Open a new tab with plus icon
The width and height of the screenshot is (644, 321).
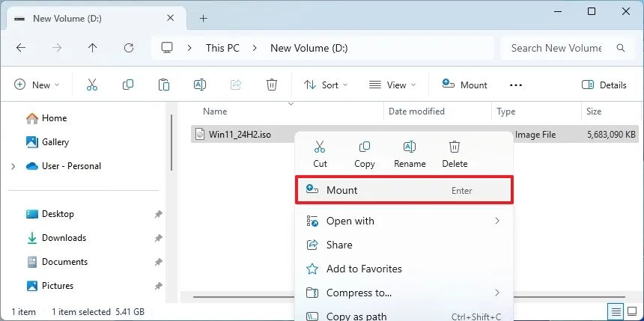203,19
